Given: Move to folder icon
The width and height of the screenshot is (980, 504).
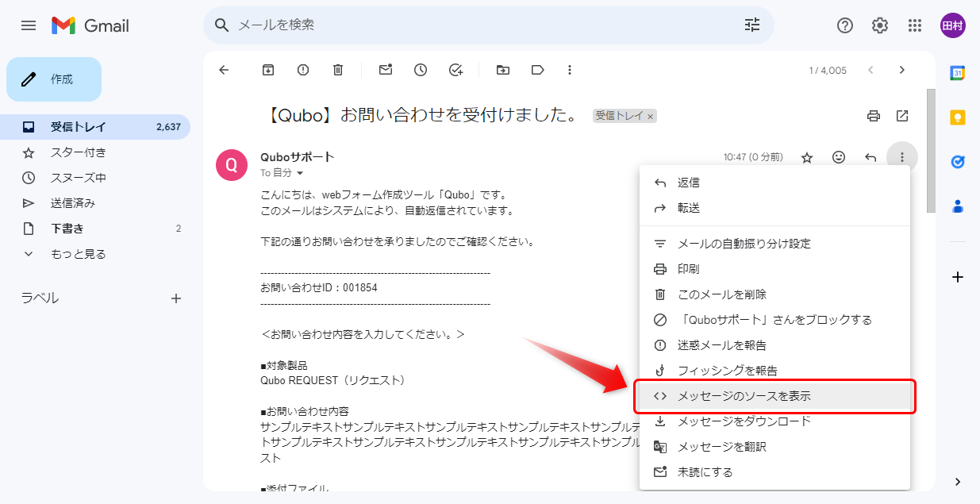Looking at the screenshot, I should coord(503,70).
